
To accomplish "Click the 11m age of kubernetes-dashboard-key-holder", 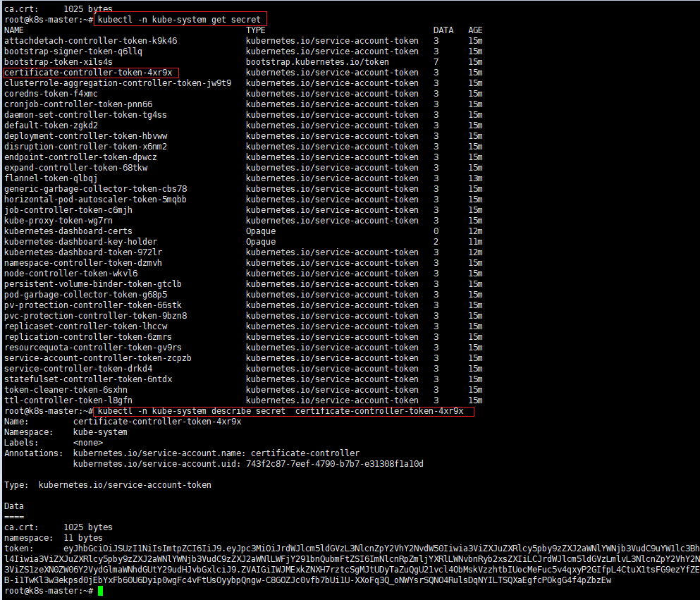I will pyautogui.click(x=475, y=242).
